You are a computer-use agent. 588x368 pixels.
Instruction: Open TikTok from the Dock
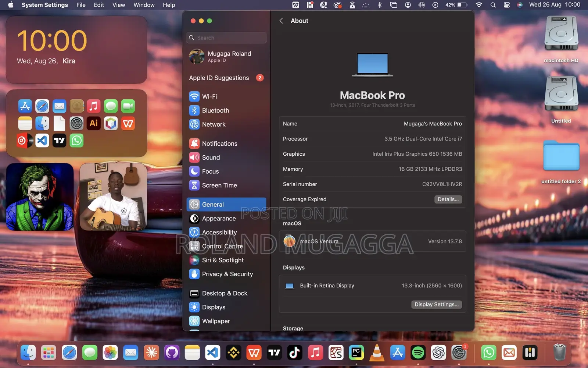295,353
